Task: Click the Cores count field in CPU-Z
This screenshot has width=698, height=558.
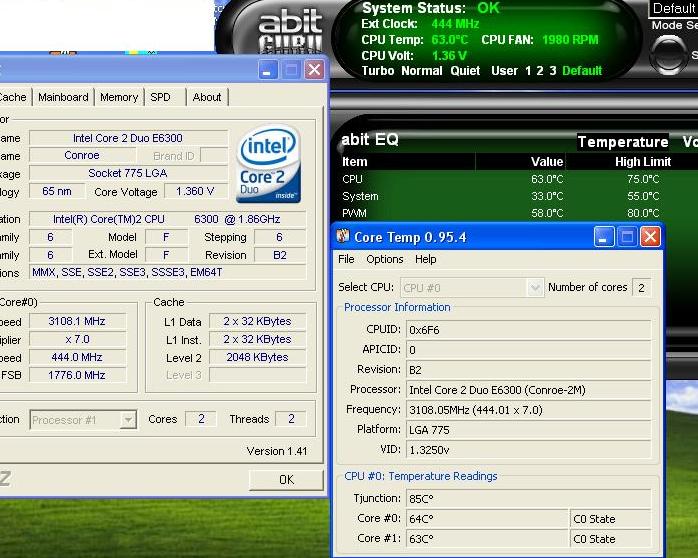Action: [x=201, y=419]
